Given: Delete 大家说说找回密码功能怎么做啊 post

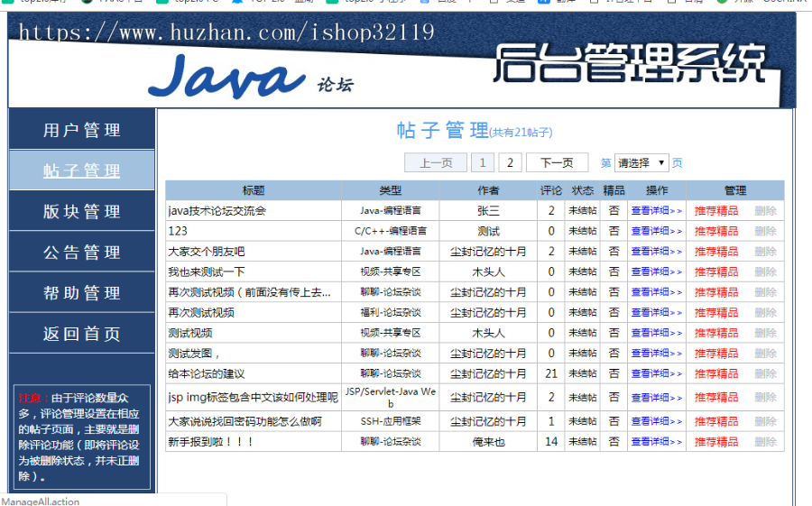Looking at the screenshot, I should 765,421.
